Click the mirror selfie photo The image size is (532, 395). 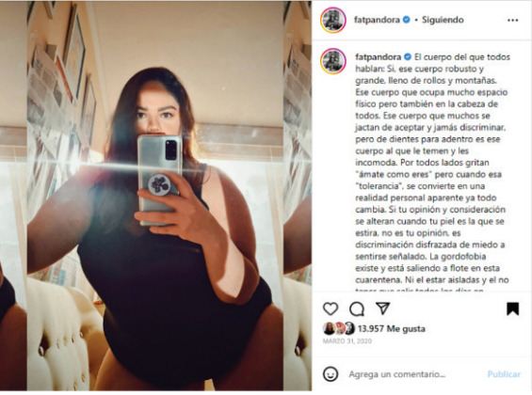[155, 197]
